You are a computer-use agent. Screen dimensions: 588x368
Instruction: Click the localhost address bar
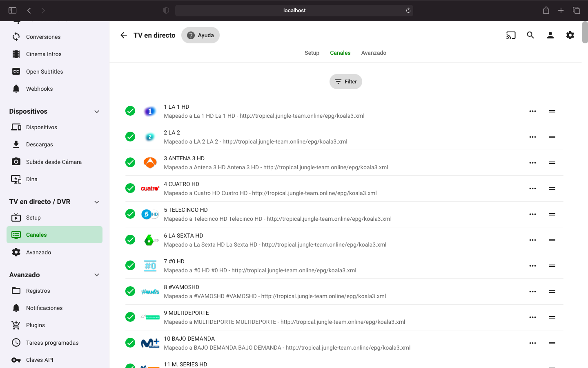tap(294, 11)
